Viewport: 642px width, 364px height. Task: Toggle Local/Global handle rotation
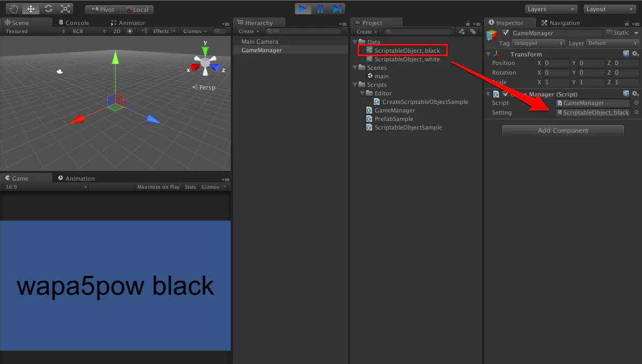coord(137,10)
